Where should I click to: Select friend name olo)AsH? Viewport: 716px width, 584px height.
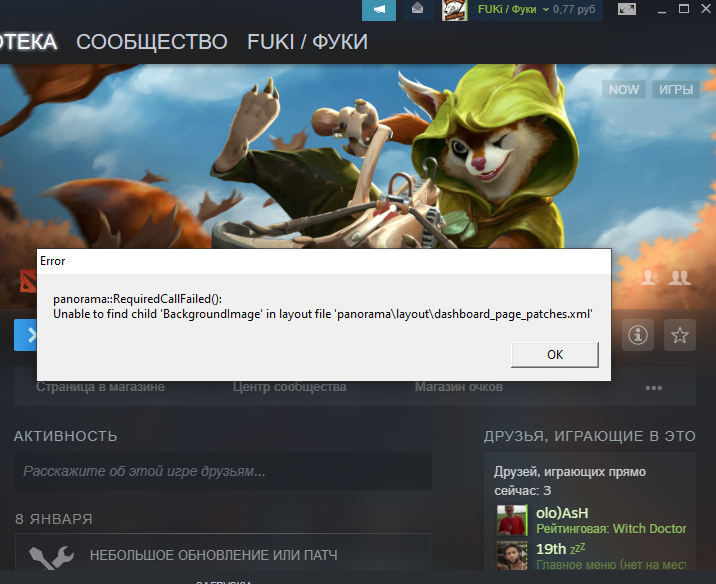pos(562,513)
